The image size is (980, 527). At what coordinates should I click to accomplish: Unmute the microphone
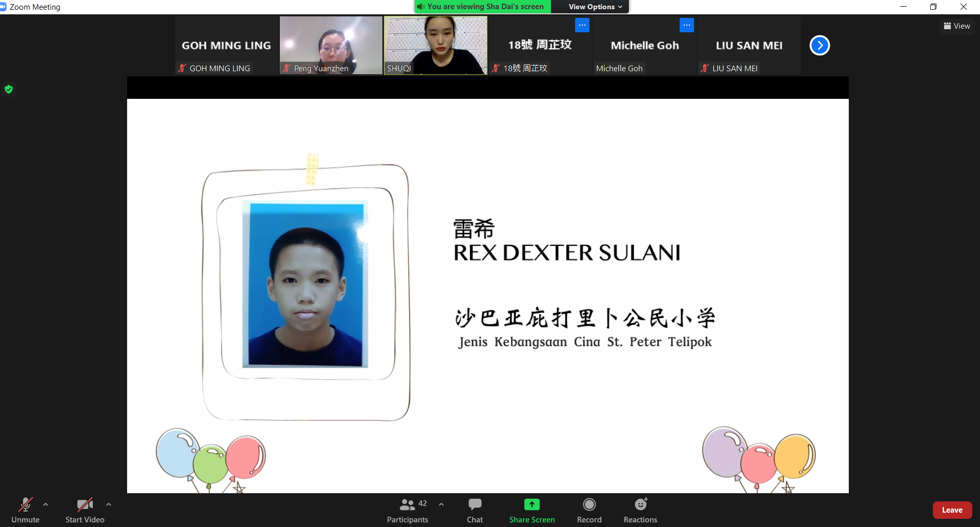25,510
